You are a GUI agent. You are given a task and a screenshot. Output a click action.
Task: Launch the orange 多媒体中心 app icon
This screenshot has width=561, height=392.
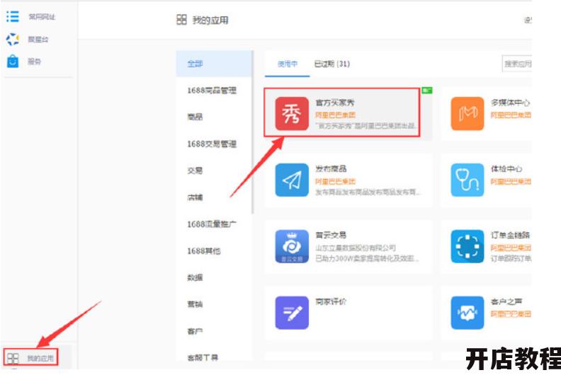point(467,114)
